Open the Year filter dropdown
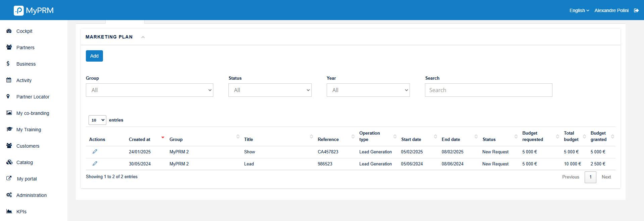 point(368,90)
